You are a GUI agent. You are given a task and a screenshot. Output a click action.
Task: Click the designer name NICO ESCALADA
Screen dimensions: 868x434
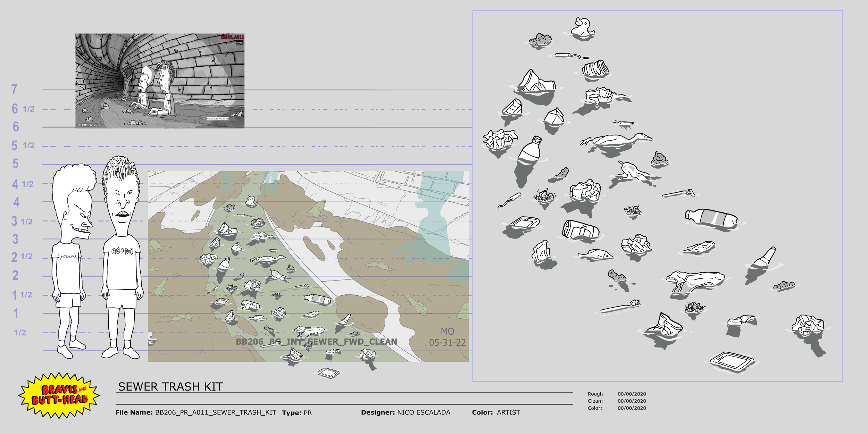[x=424, y=412]
